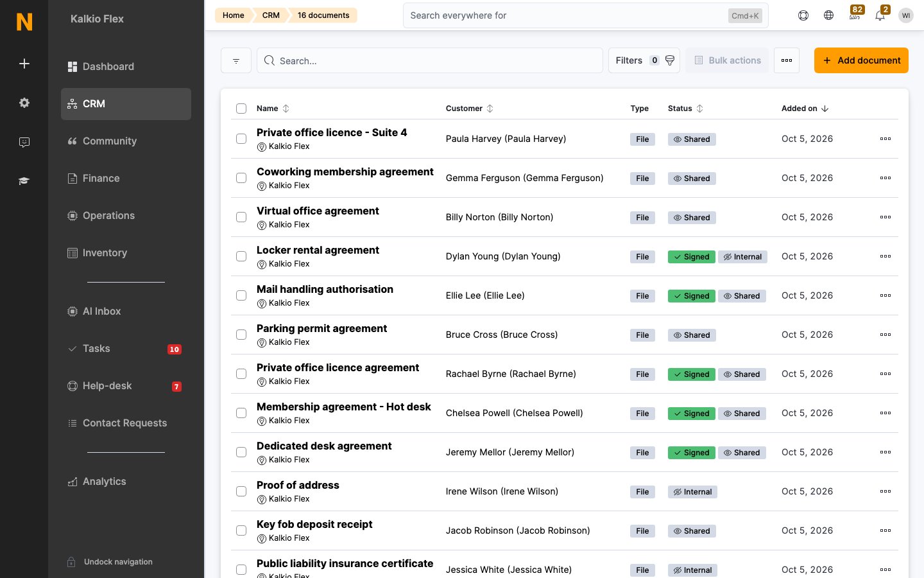Open the Bulk actions menu
The height and width of the screenshot is (578, 924).
tap(727, 60)
